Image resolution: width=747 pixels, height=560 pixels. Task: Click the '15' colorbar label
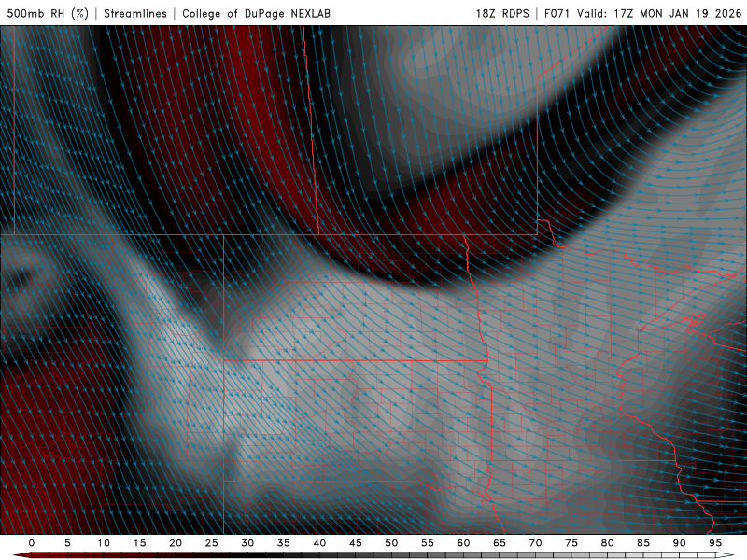pyautogui.click(x=139, y=543)
